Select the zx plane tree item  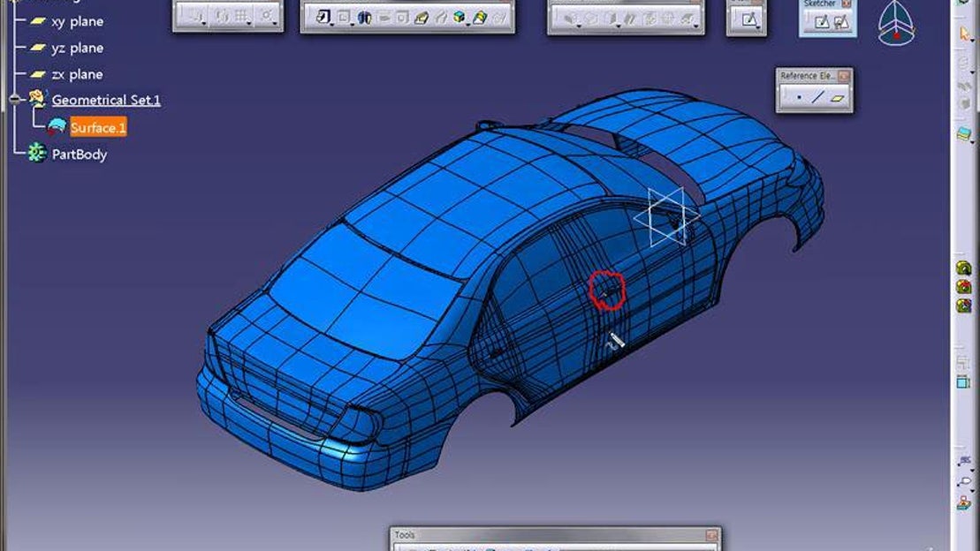77,74
